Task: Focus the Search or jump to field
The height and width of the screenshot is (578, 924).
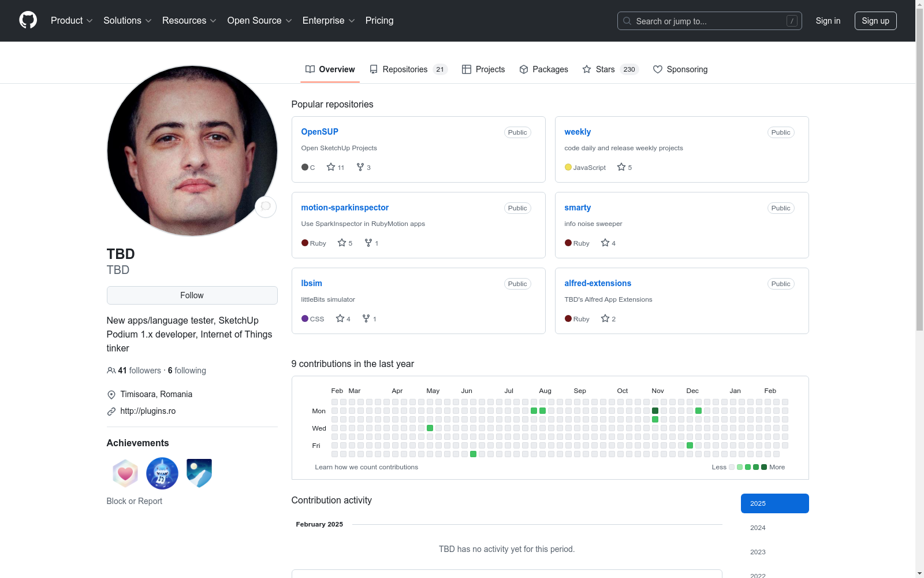Action: [x=709, y=21]
